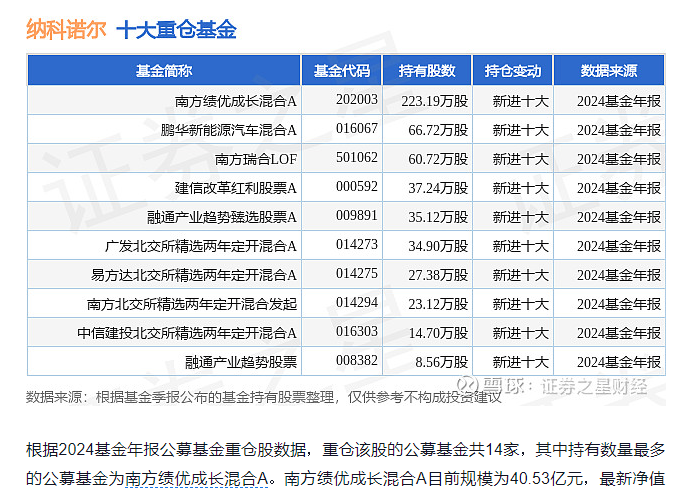
Task: Click the 南方绩优成长混合A link in paragraph
Action: tap(197, 478)
